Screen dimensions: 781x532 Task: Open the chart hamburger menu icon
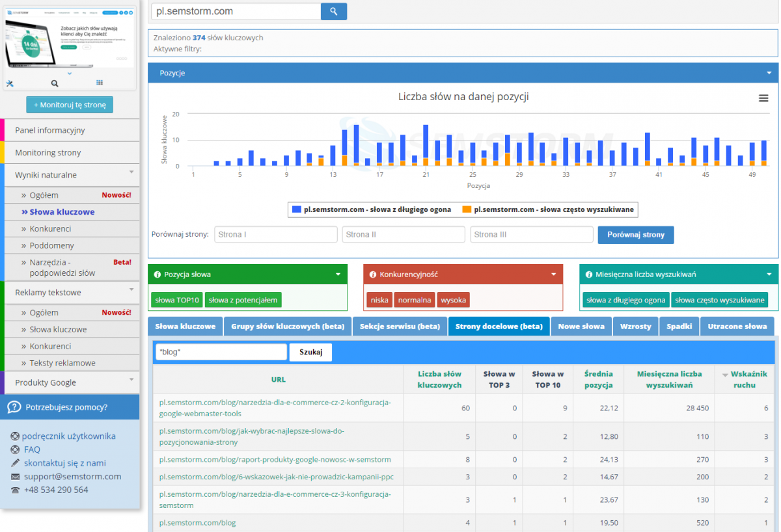pos(763,98)
